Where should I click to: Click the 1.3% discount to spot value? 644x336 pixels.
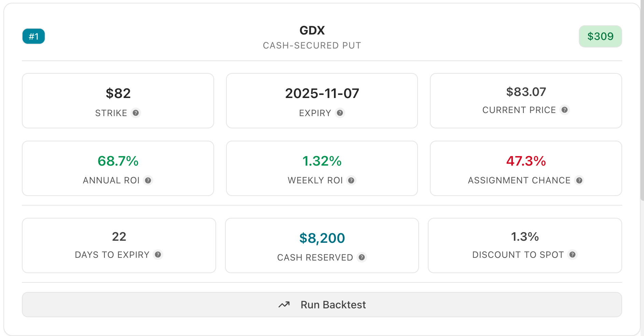click(x=525, y=236)
